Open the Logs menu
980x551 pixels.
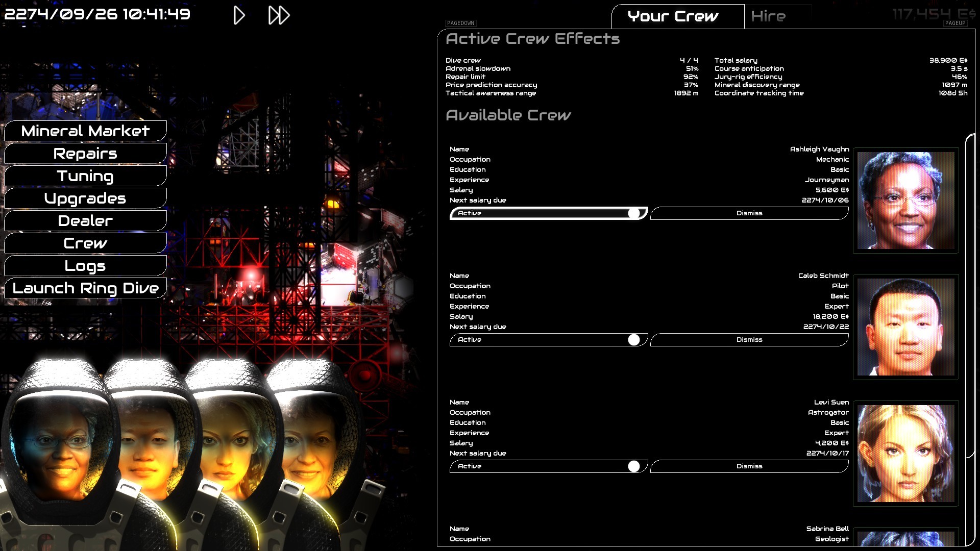pyautogui.click(x=85, y=266)
